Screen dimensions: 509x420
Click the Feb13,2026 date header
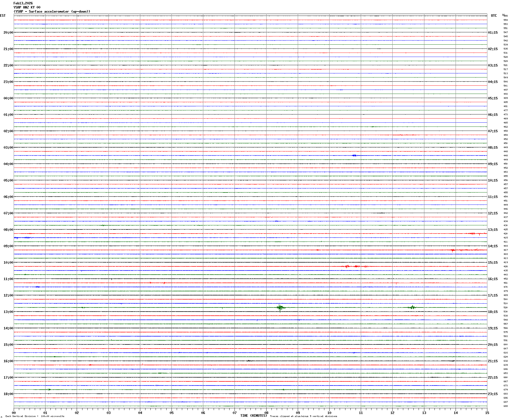[23, 3]
